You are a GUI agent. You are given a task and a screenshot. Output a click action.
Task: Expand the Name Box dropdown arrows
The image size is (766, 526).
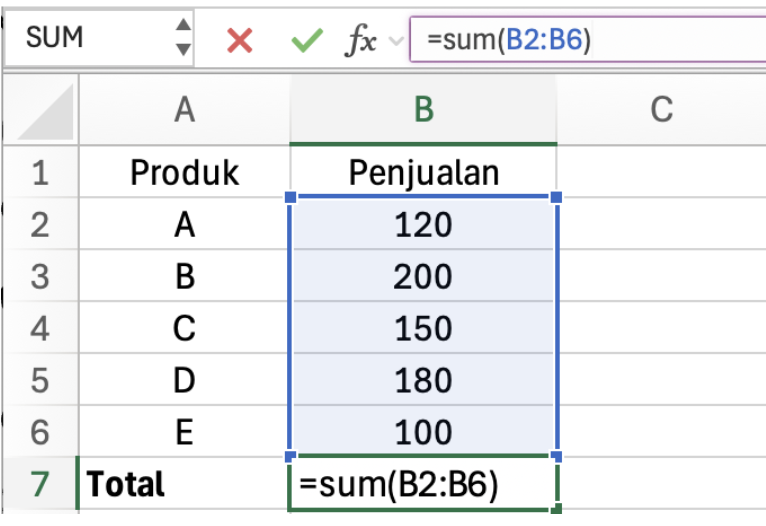pyautogui.click(x=182, y=38)
